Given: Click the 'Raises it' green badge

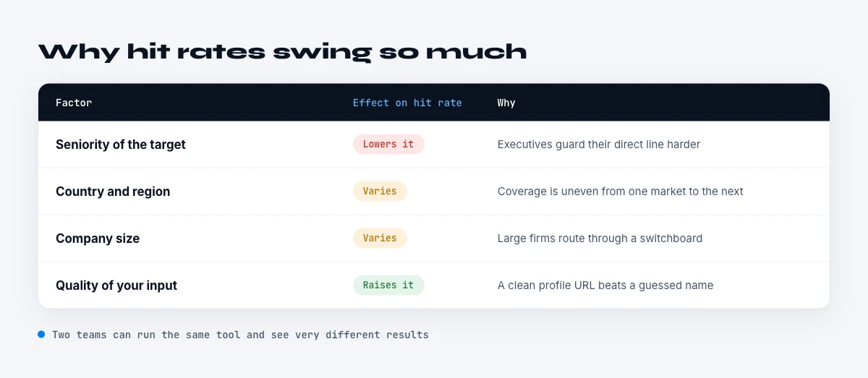Looking at the screenshot, I should [x=388, y=285].
